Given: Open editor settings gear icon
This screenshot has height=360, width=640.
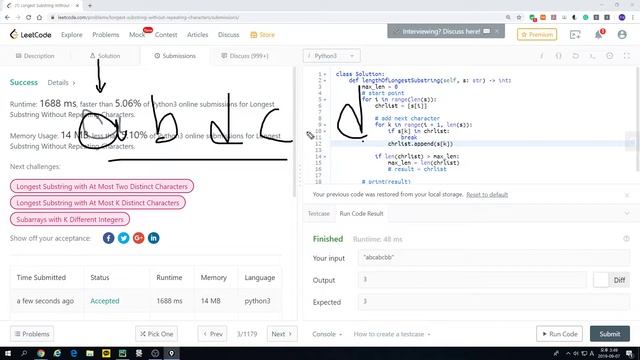Looking at the screenshot, I should (609, 56).
